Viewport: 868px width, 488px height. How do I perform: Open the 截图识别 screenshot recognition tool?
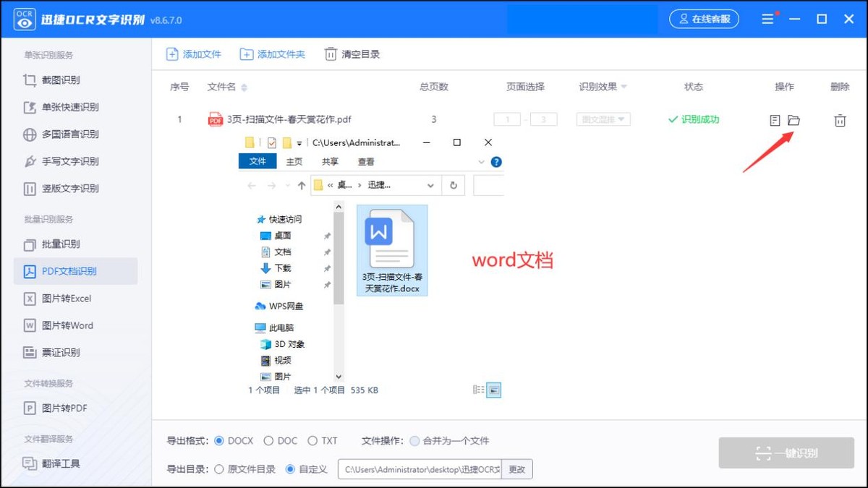click(52, 80)
